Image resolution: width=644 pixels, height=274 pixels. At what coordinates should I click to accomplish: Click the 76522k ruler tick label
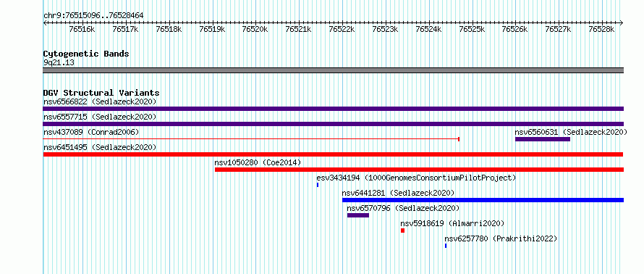pyautogui.click(x=342, y=30)
